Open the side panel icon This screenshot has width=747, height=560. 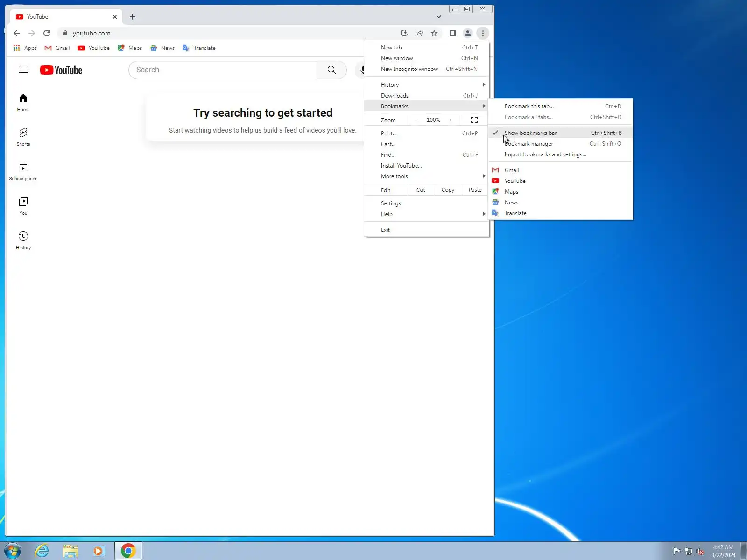(452, 33)
